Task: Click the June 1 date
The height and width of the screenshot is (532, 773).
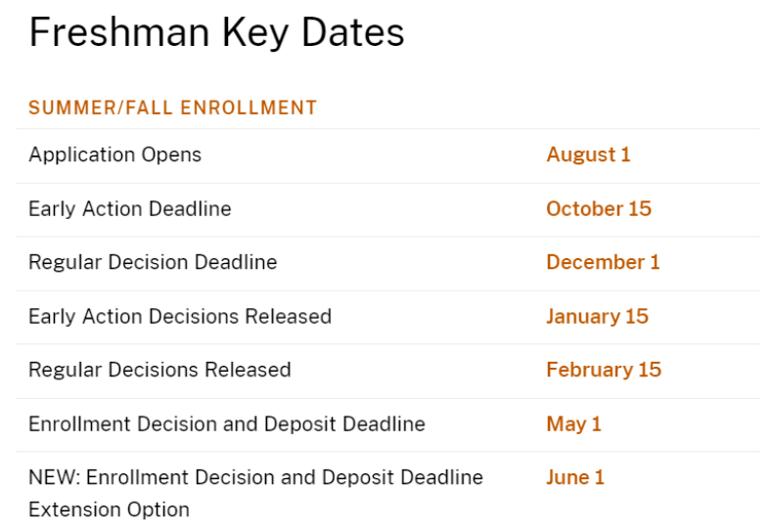Action: coord(575,477)
